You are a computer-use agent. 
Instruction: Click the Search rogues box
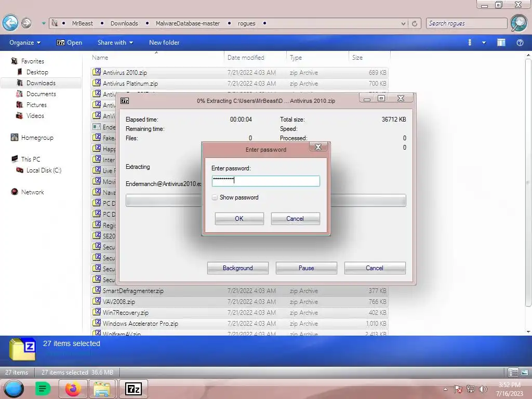pos(467,23)
